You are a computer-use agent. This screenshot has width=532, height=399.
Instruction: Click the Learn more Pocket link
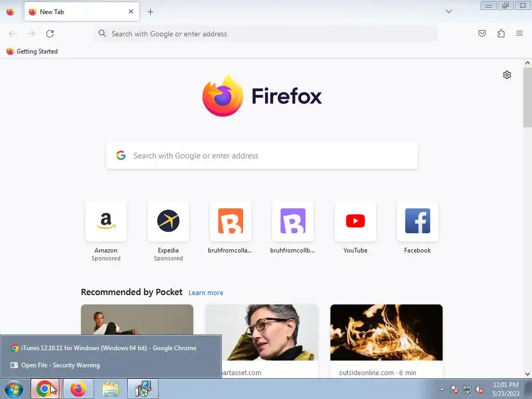(206, 292)
